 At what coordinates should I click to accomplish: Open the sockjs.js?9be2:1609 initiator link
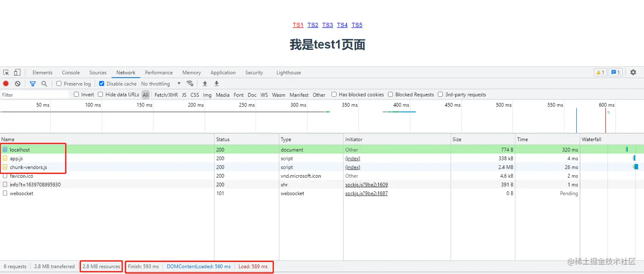point(366,185)
